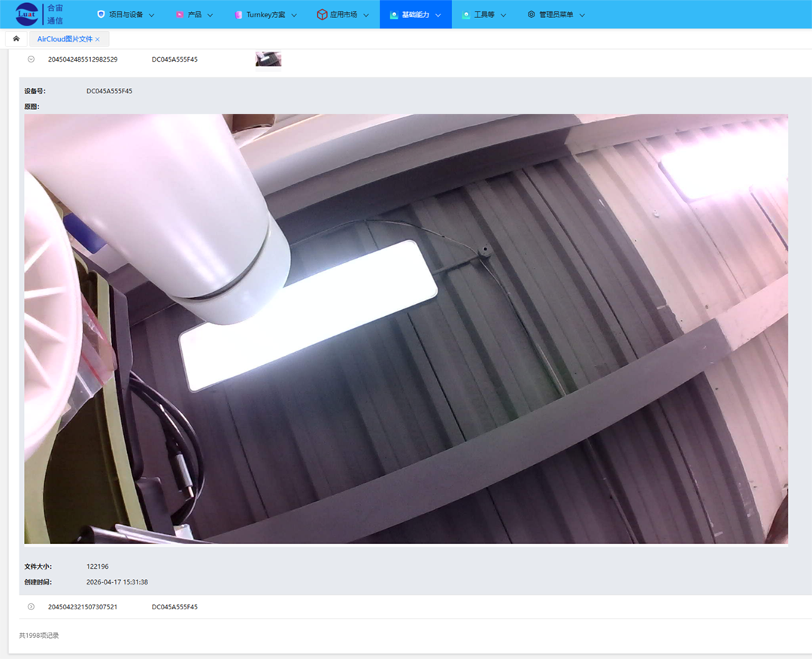812x659 pixels.
Task: Click the file size value 122196
Action: point(97,566)
